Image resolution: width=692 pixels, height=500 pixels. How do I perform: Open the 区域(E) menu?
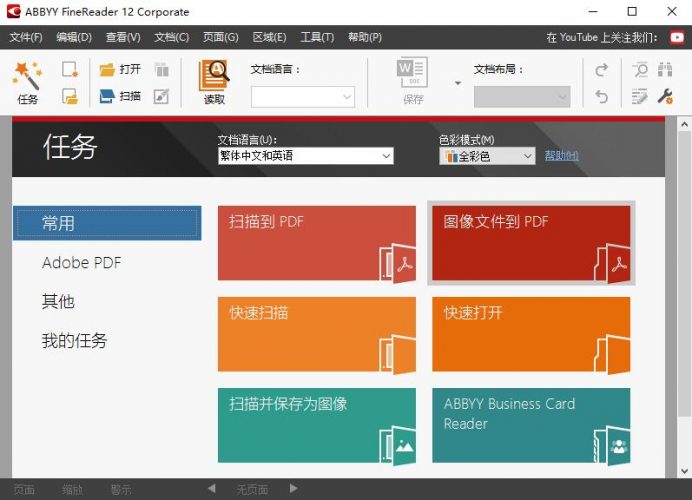(269, 37)
